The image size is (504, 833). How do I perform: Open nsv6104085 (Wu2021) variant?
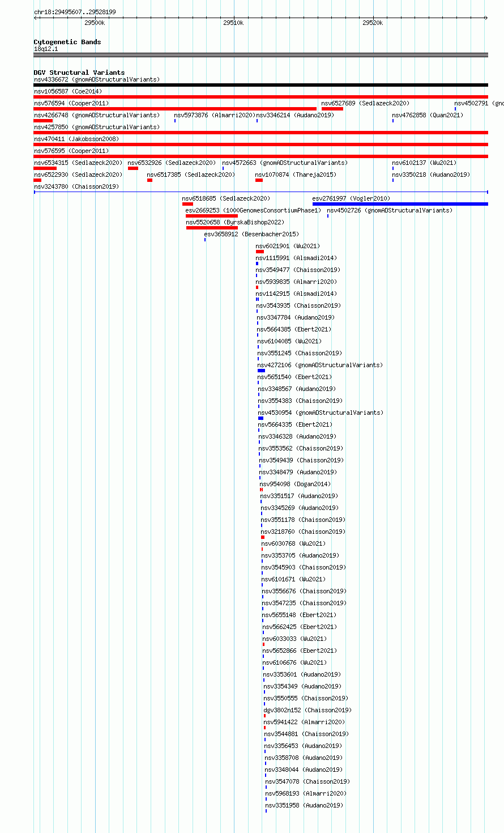[x=289, y=341]
